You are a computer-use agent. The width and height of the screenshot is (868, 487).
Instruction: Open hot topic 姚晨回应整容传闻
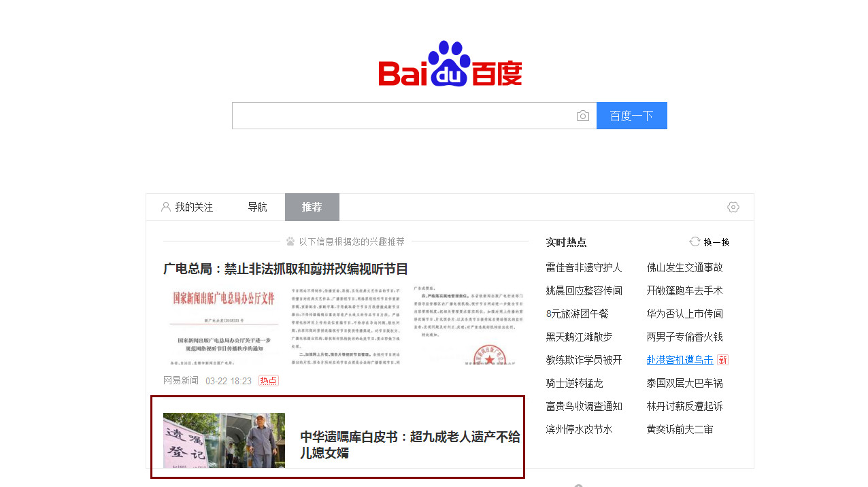[584, 291]
